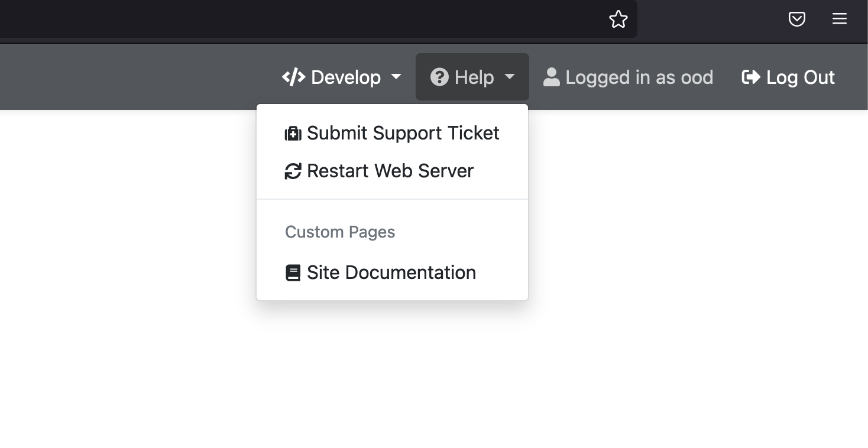Click the "Logged in as ood" text
This screenshot has width=868, height=448.
tap(639, 77)
